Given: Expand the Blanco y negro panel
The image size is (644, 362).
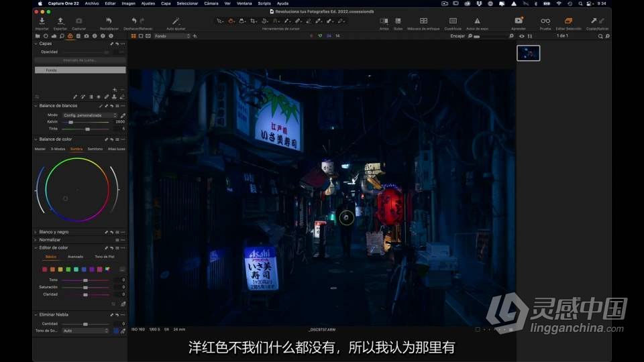Looking at the screenshot, I should [x=36, y=233].
